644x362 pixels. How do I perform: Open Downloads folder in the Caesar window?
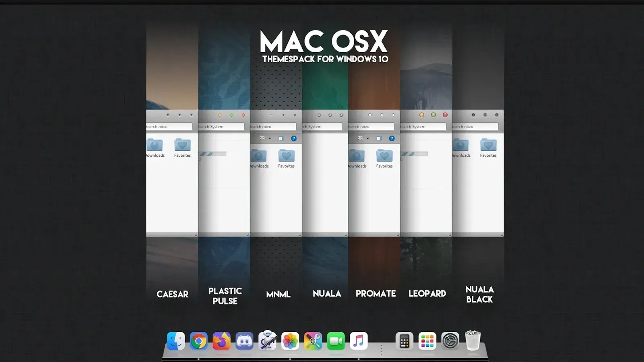(155, 148)
